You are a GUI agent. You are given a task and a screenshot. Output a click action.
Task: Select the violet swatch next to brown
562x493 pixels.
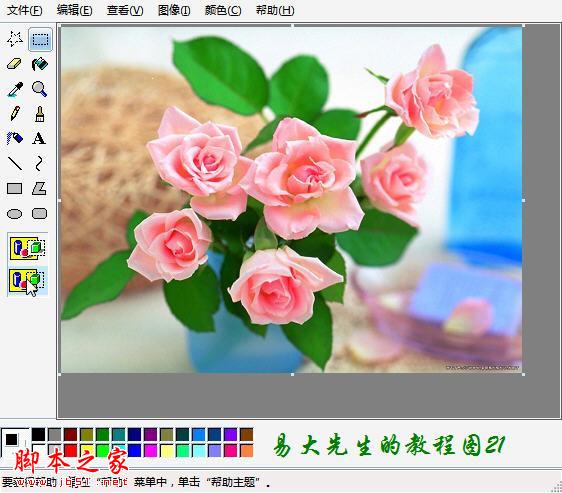230,435
